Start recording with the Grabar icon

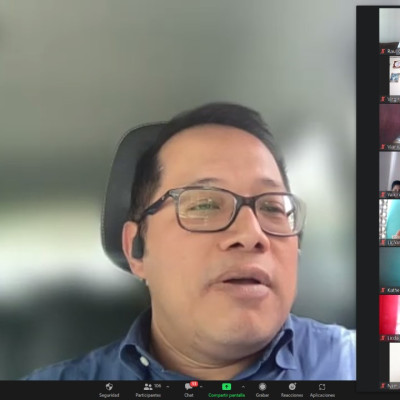coord(262,387)
